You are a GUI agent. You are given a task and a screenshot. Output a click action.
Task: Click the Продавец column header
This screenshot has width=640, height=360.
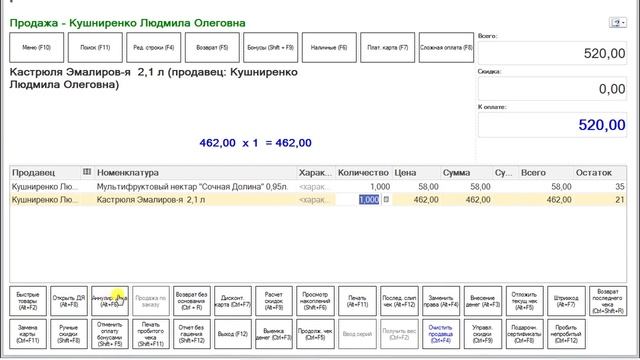point(46,173)
